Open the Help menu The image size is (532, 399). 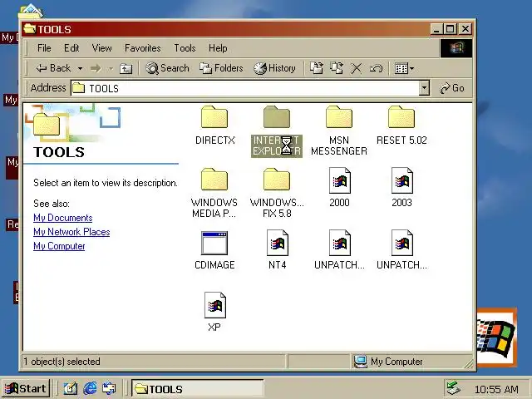[x=218, y=48]
